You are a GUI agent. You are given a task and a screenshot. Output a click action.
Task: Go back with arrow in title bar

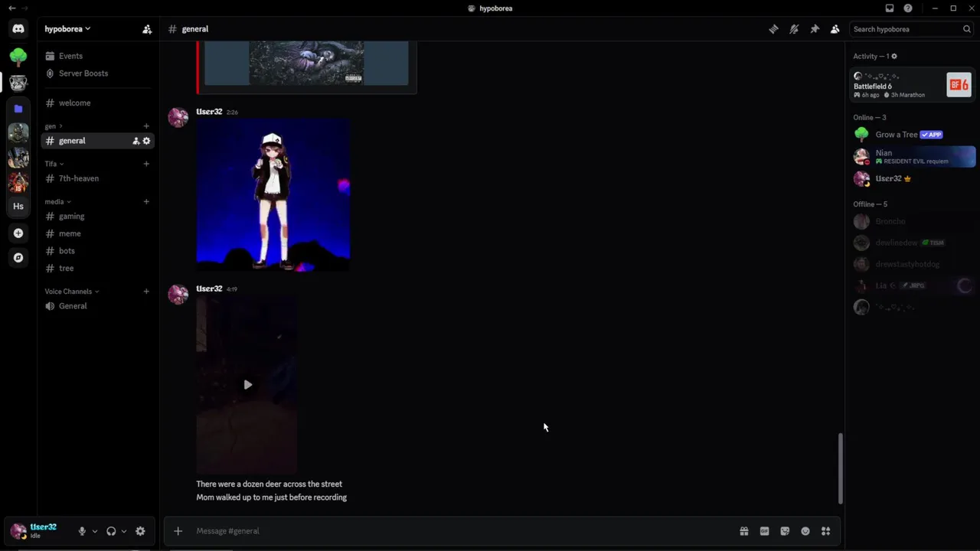11,8
